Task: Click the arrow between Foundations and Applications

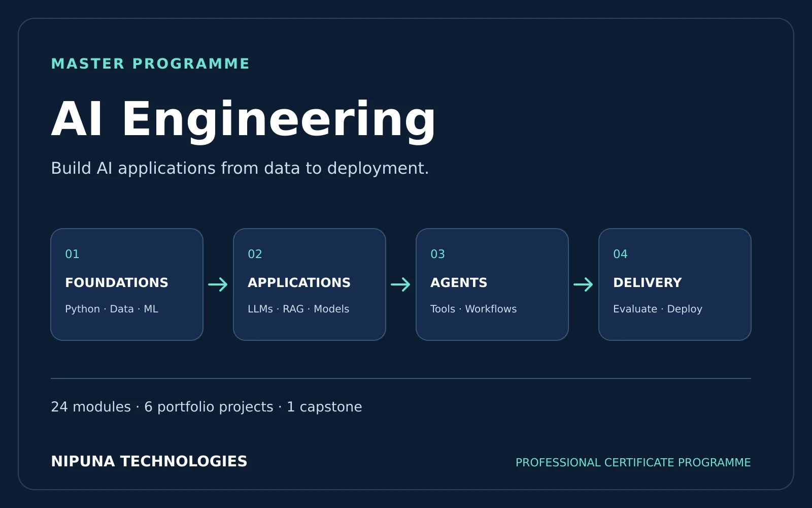Action: 218,284
